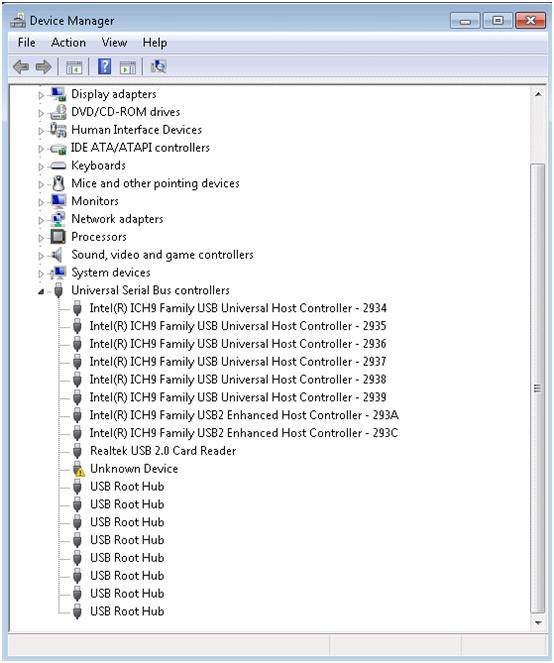Expand the Network adapters node
The image size is (554, 663).
(x=41, y=220)
